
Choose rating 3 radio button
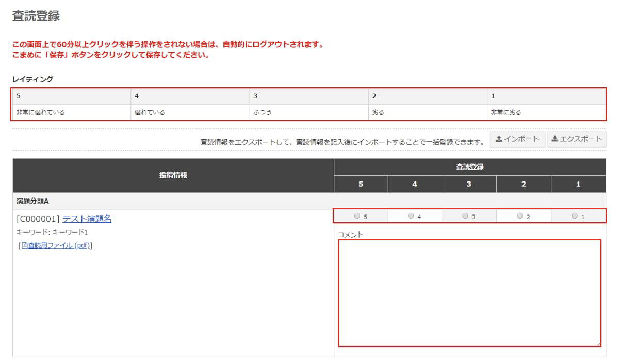pos(465,217)
